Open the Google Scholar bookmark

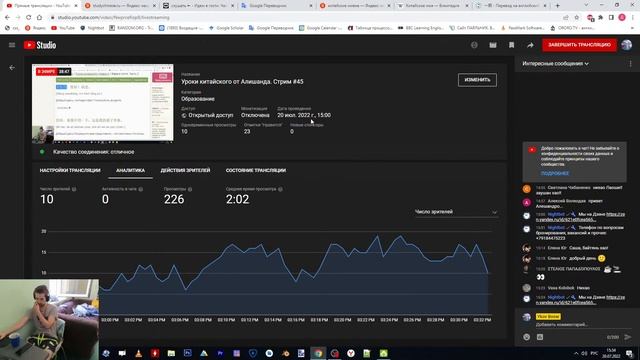(x=226, y=28)
